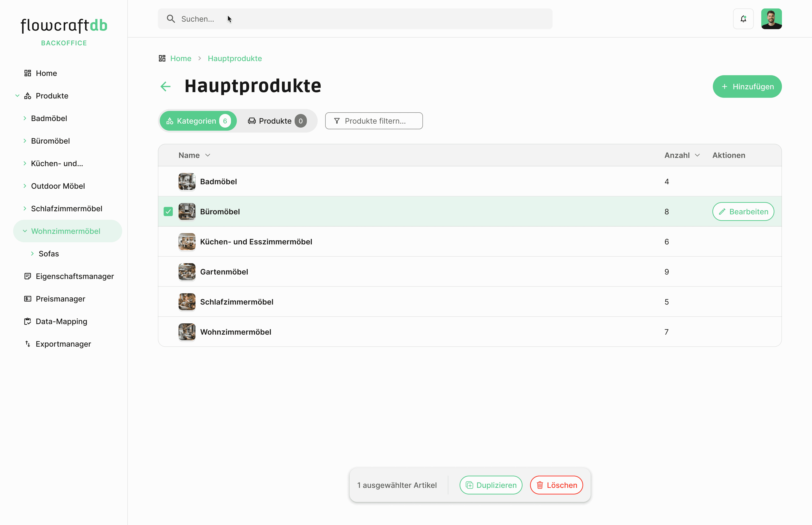Open the user profile avatar
The width and height of the screenshot is (812, 525).
point(771,19)
